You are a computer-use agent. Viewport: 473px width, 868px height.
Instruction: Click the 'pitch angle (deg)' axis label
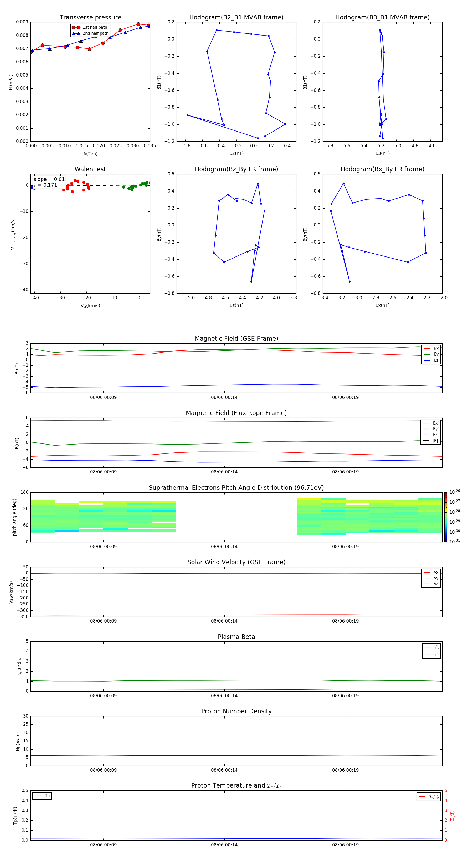(14, 517)
